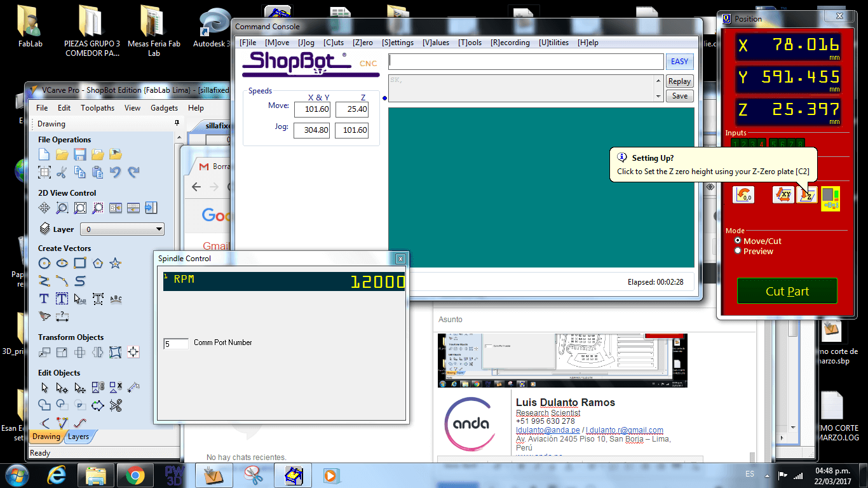The width and height of the screenshot is (868, 488).
Task: Select the Pan view tool in VCarve
Action: pos(44,208)
